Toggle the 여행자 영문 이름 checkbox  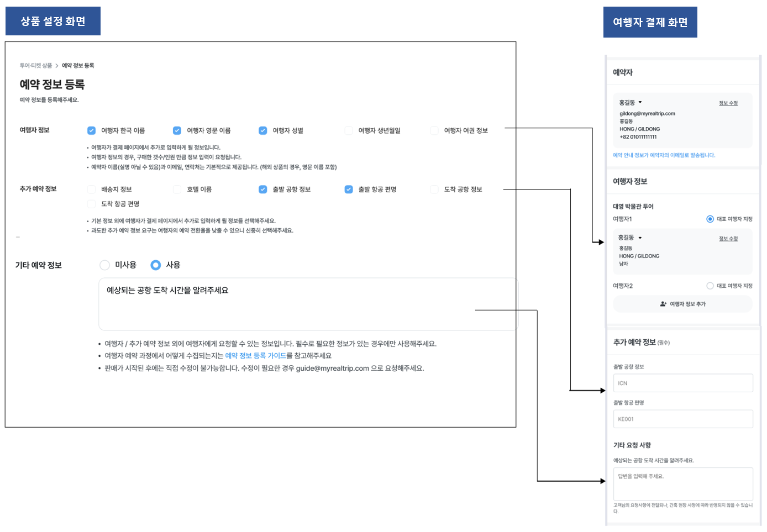[x=177, y=131]
